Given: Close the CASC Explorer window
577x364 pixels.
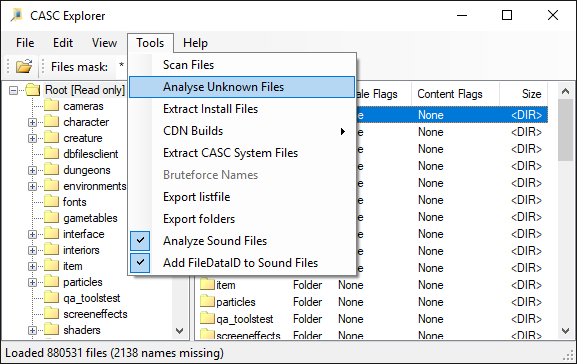Looking at the screenshot, I should [553, 15].
